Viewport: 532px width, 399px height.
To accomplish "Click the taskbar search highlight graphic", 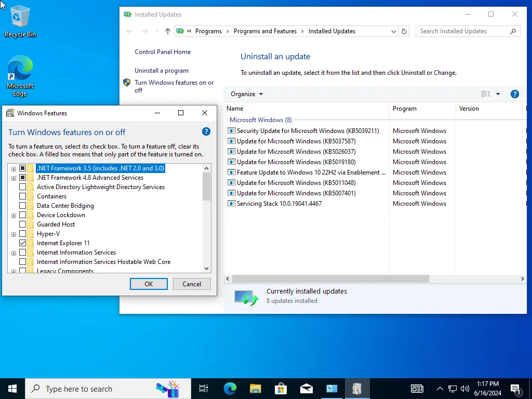I will tap(168, 389).
